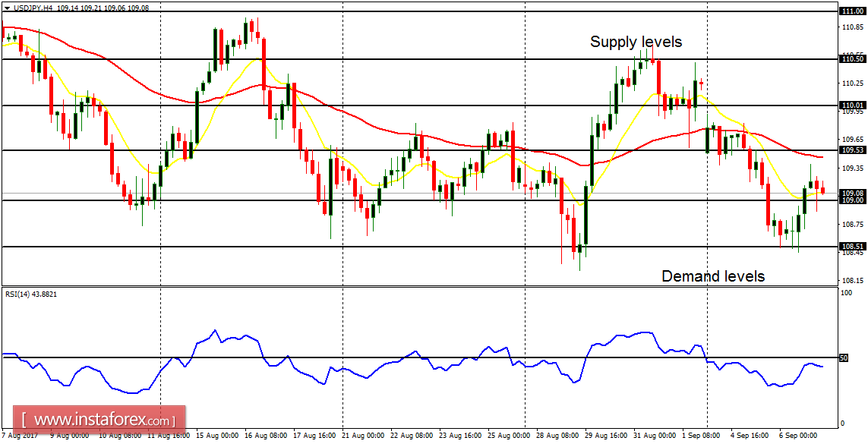Image resolution: width=868 pixels, height=444 pixels.
Task: Click the Supply levels text annotation
Action: point(636,42)
